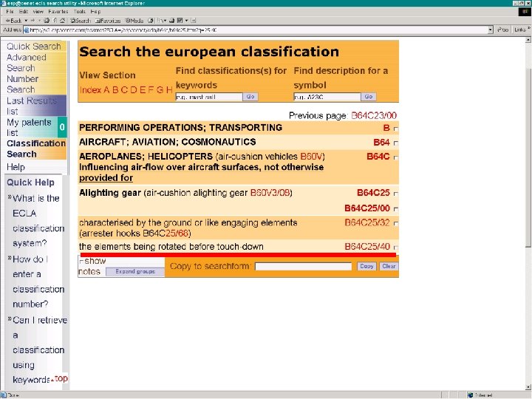Click the address bar Go button
This screenshot has height=399, width=532.
tap(502, 30)
